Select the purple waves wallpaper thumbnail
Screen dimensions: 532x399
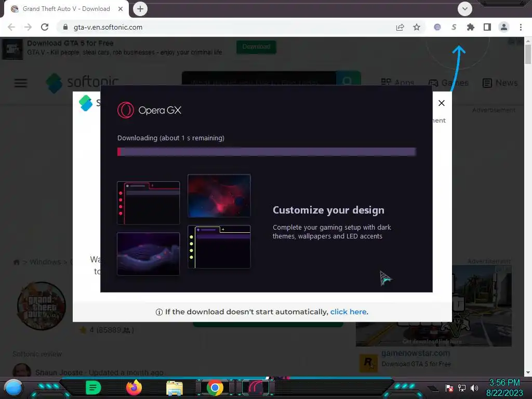point(148,254)
